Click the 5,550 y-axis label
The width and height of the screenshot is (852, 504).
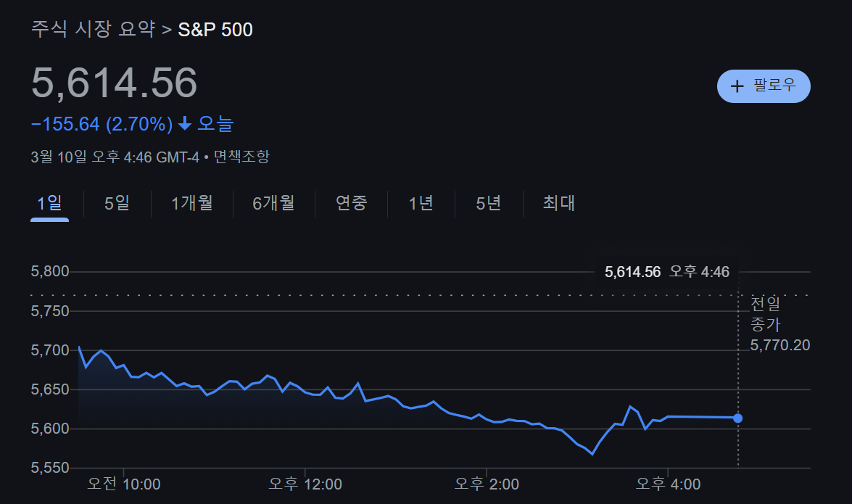click(50, 468)
